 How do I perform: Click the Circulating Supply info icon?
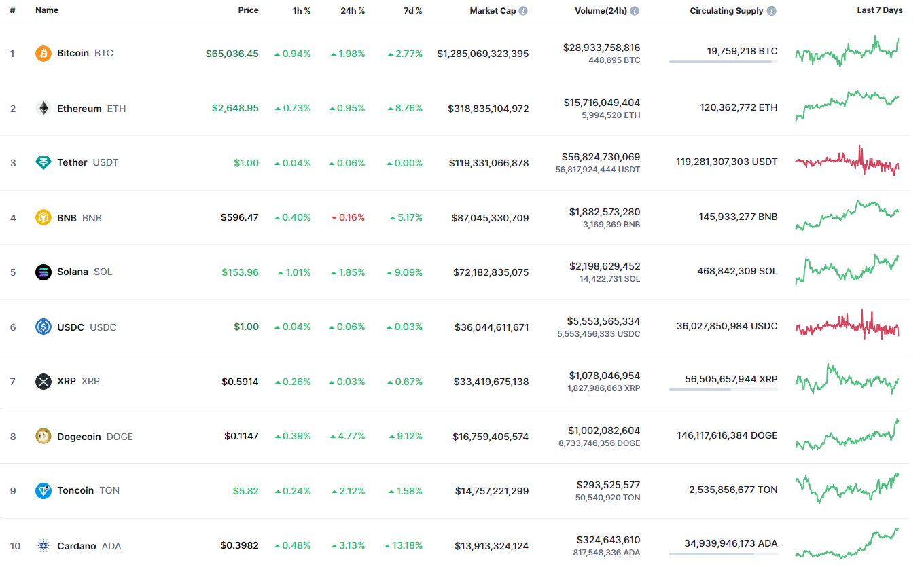[772, 11]
